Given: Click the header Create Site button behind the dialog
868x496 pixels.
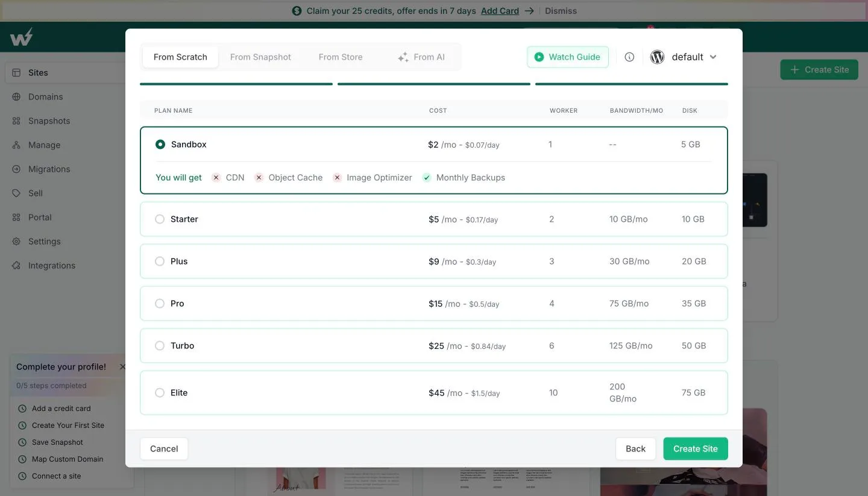Looking at the screenshot, I should pos(819,69).
